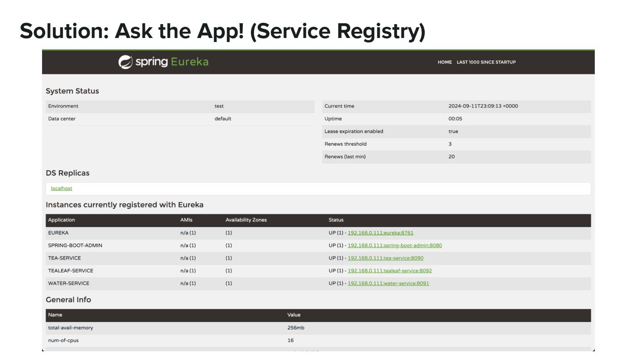Click the Spring Eureka logo
644x362 pixels.
163,62
